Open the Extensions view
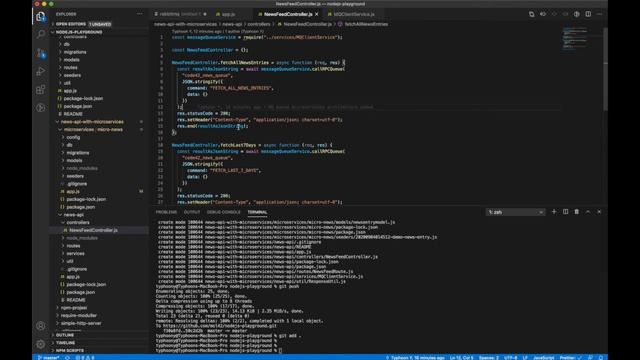 pyautogui.click(x=41, y=89)
